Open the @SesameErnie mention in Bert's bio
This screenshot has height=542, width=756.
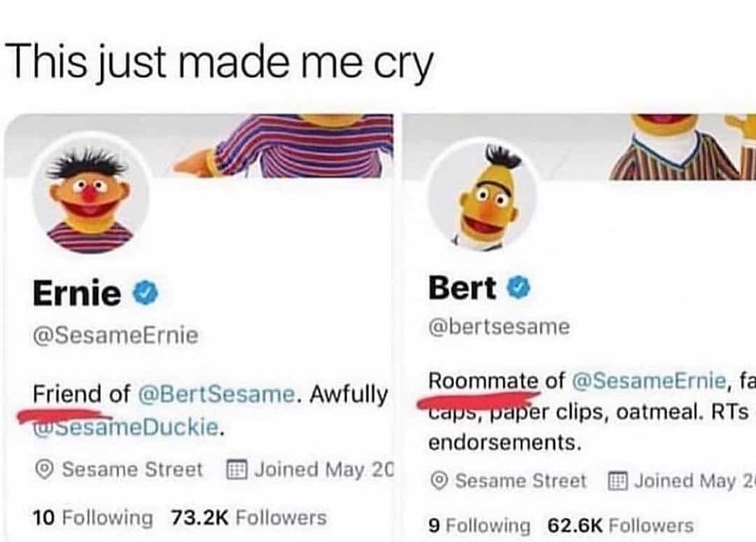click(649, 382)
